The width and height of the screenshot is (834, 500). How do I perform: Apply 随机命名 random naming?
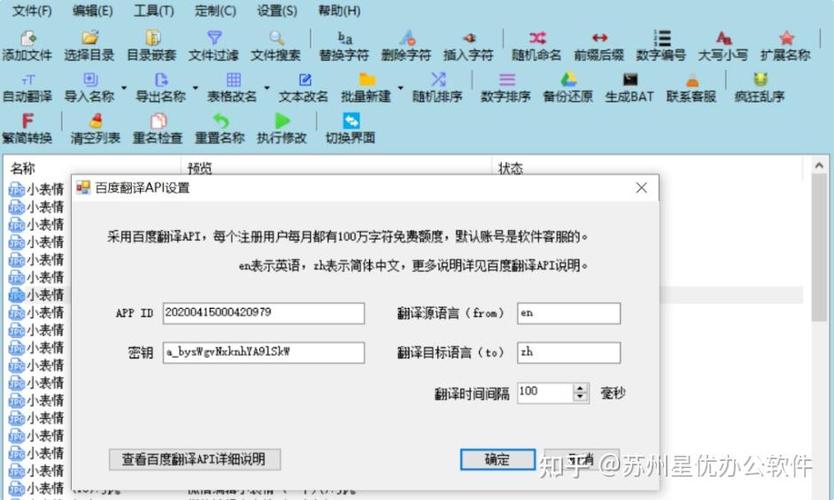click(x=537, y=46)
